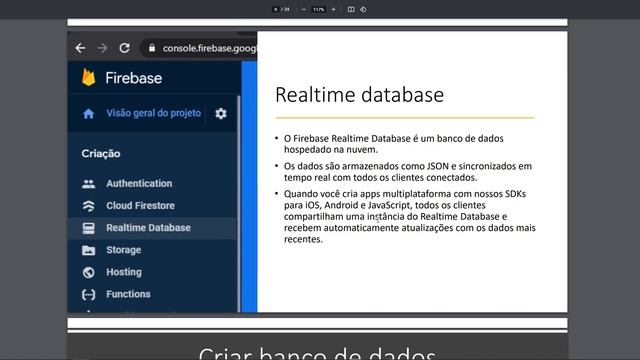Open the Storage menu item
Screen dimensions: 640x360
[x=124, y=250]
